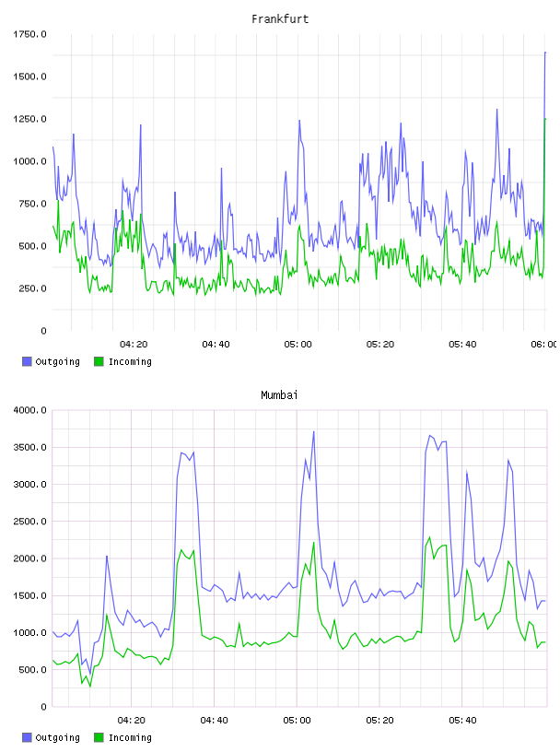Click the 1500.0 y-axis label on Frankfurt
The image size is (560, 752).
pos(29,76)
